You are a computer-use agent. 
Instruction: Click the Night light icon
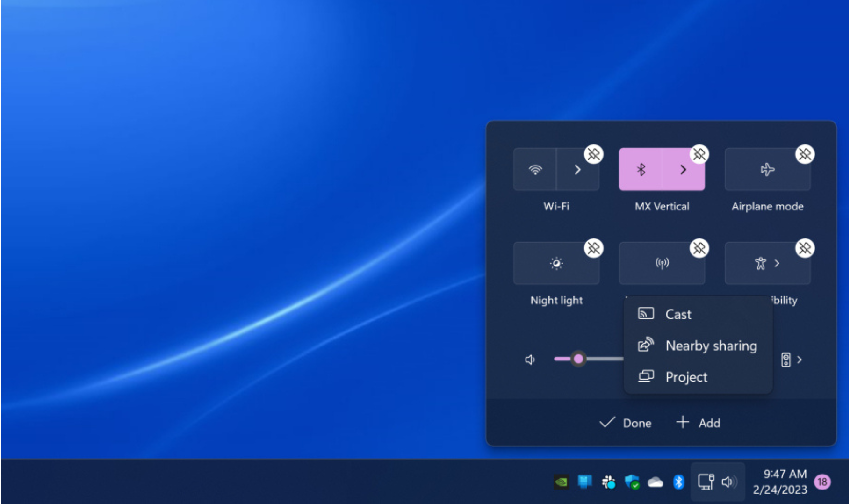click(x=556, y=263)
